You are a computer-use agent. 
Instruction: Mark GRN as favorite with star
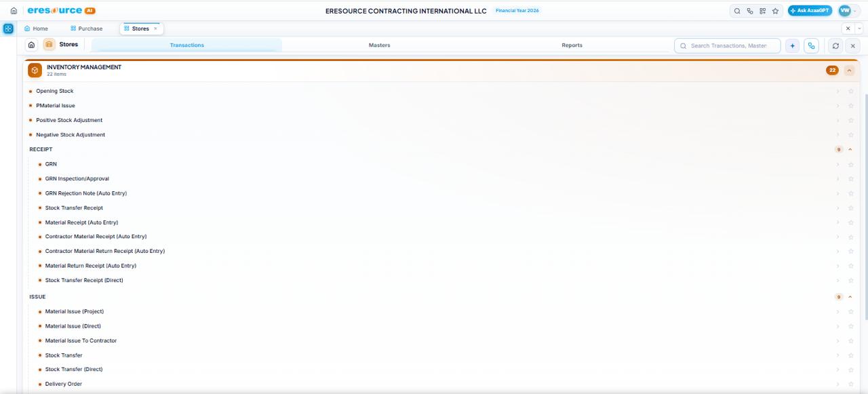[851, 164]
